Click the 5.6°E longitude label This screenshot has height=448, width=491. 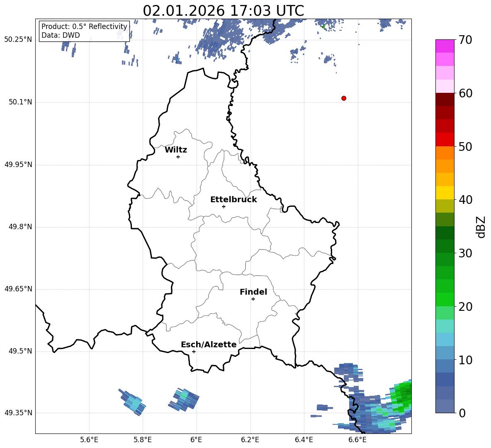89,440
